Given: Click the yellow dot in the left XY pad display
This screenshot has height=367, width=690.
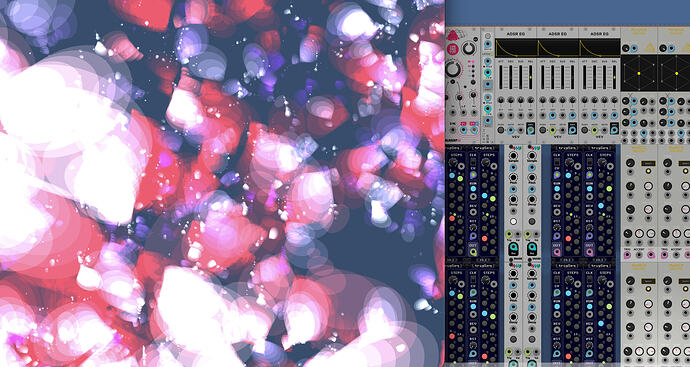Looking at the screenshot, I should point(639,73).
